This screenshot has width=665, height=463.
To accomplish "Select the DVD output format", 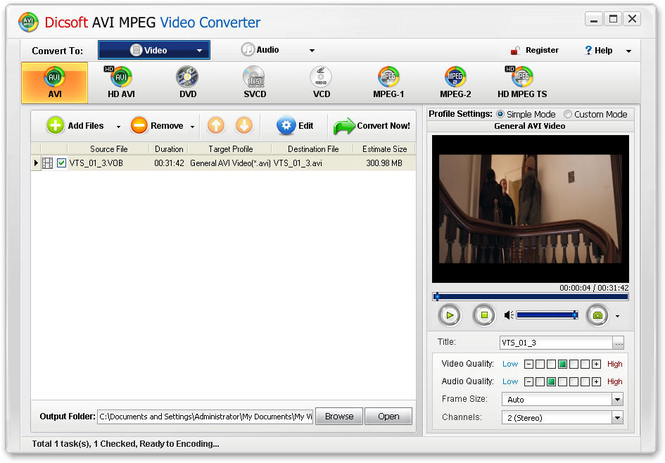I will point(187,83).
